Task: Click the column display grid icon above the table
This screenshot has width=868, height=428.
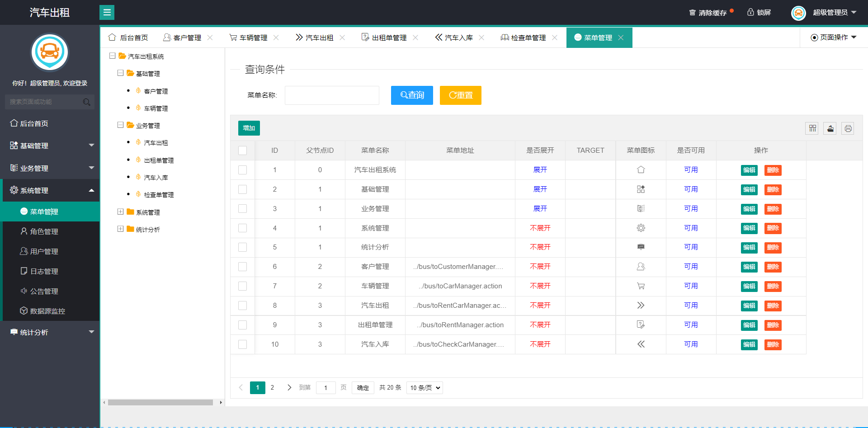Action: click(x=811, y=128)
